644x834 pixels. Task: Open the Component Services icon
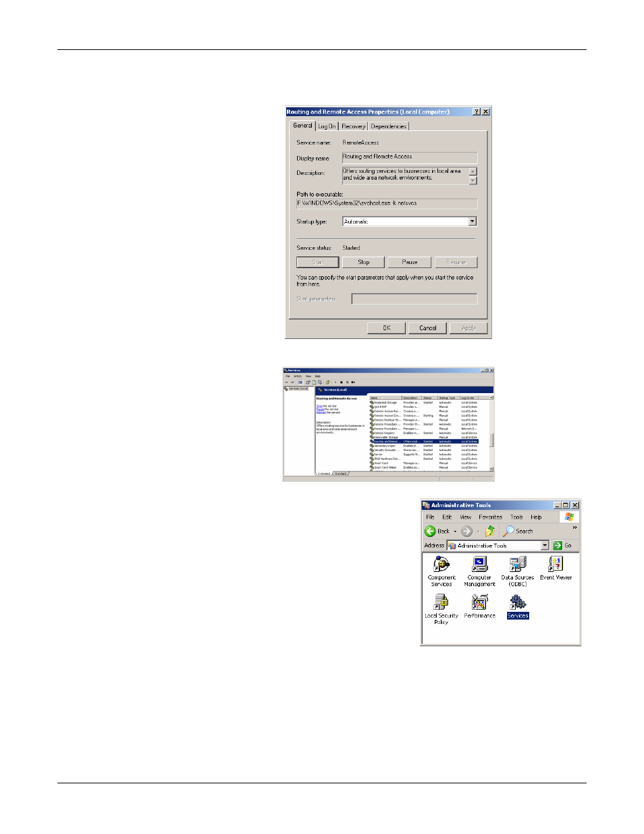tap(441, 571)
